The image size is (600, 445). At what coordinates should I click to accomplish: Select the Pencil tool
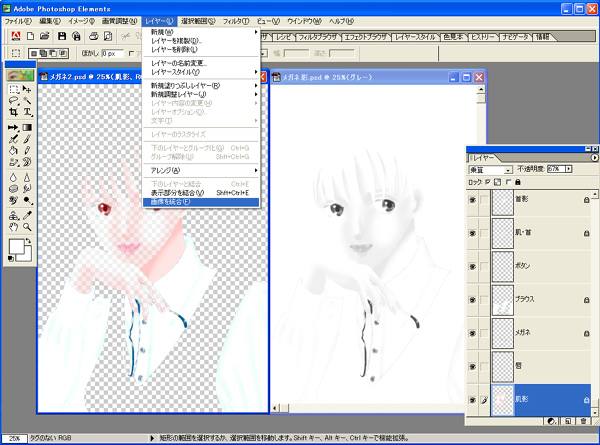pyautogui.click(x=27, y=150)
